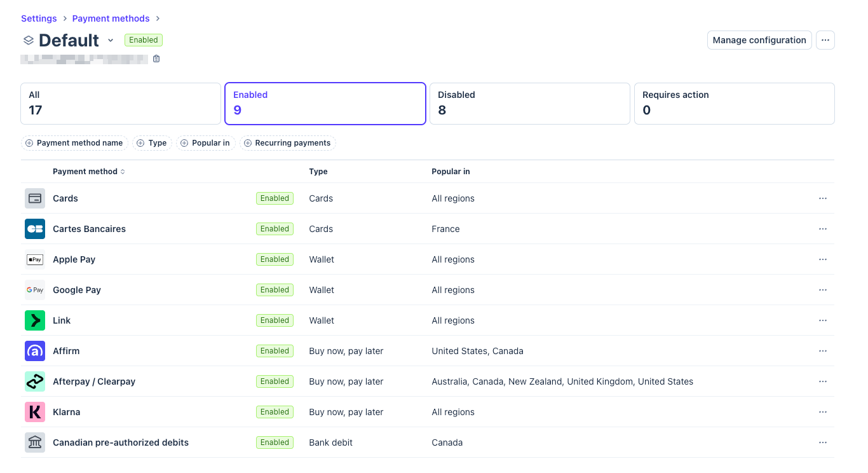Click the pink Klarna logo icon
This screenshot has height=473, width=868.
click(35, 412)
